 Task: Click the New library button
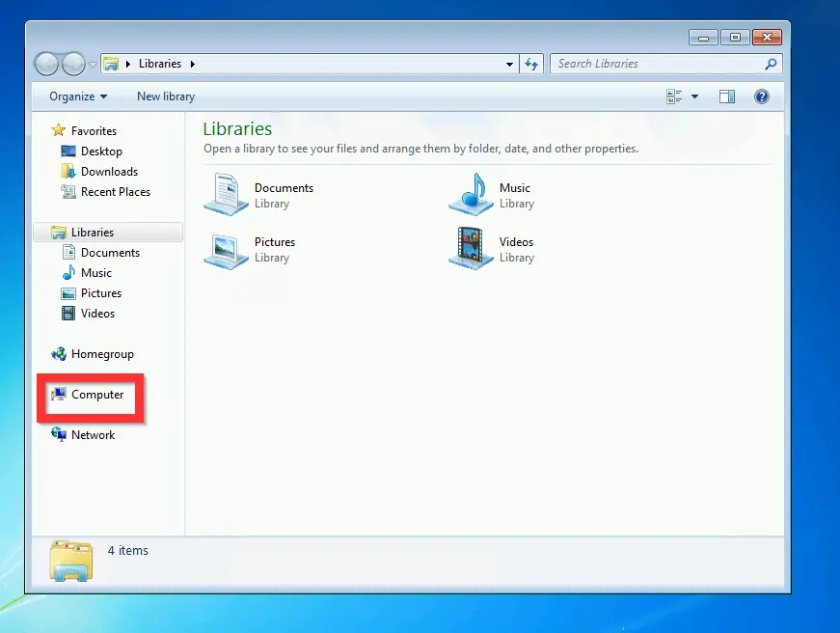166,96
